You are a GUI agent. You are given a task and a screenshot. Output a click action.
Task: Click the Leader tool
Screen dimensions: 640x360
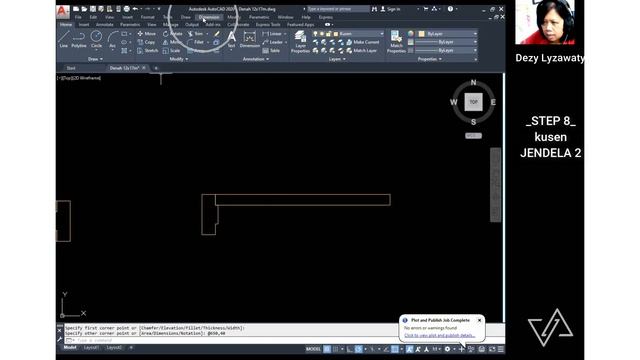tap(273, 42)
